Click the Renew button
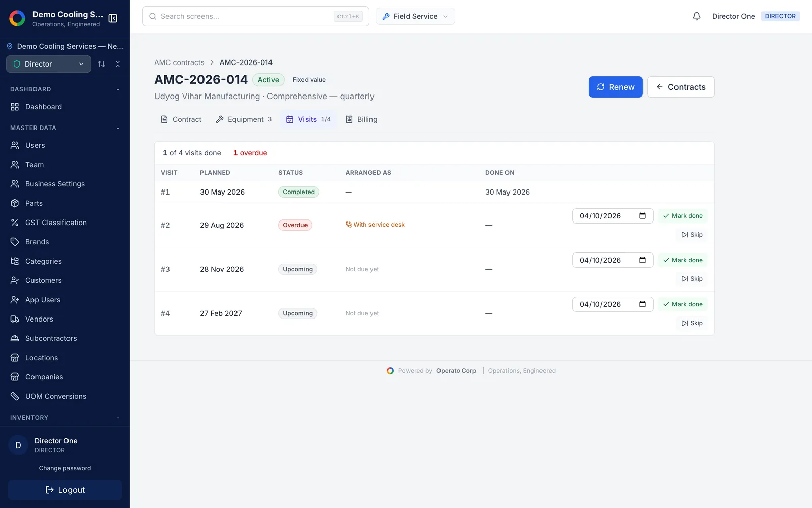Viewport: 812px width, 508px height. pyautogui.click(x=616, y=87)
